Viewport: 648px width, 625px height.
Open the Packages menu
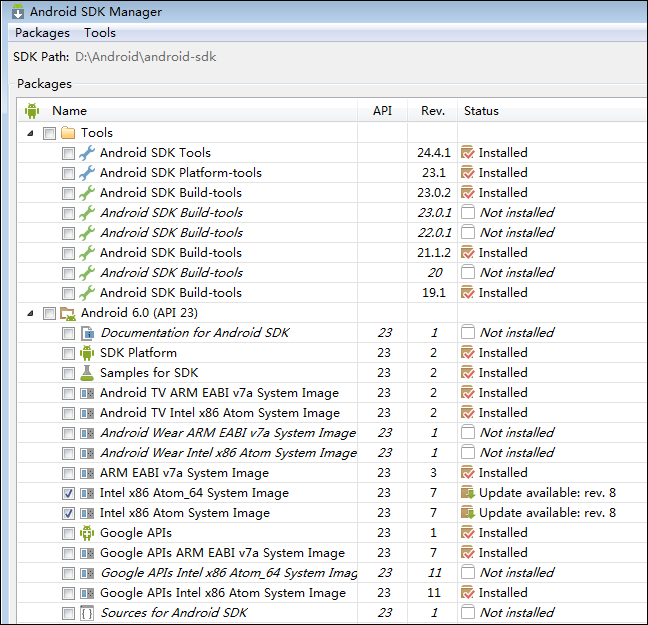point(42,33)
